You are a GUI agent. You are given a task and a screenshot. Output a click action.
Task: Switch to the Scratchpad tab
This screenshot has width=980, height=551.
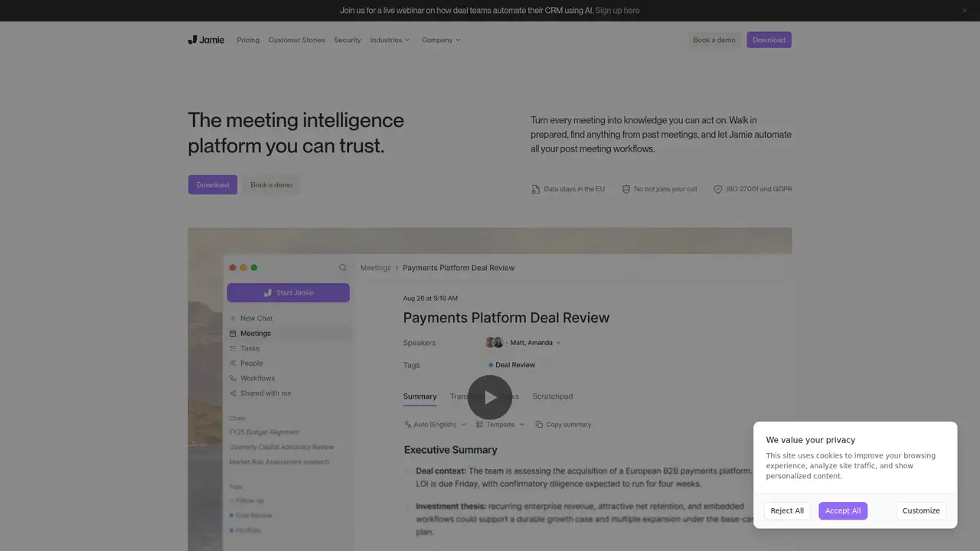coord(553,396)
